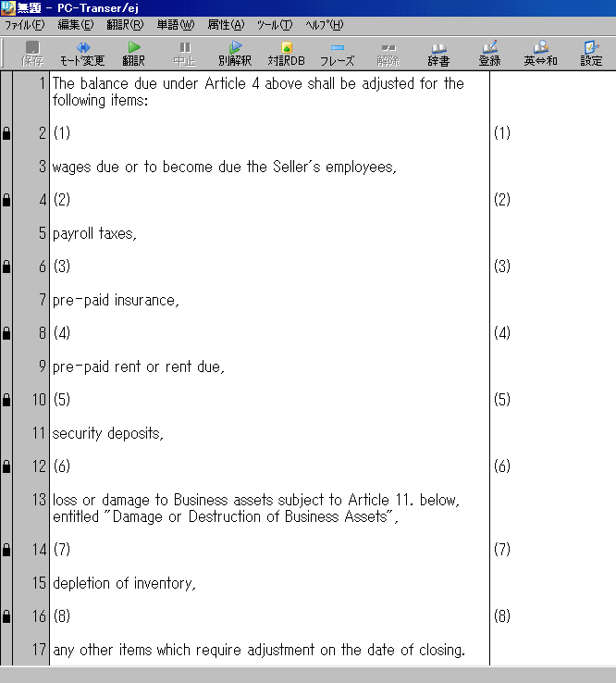Click the 中止 (stop) toolbar icon
This screenshot has height=683, width=616.
[185, 53]
